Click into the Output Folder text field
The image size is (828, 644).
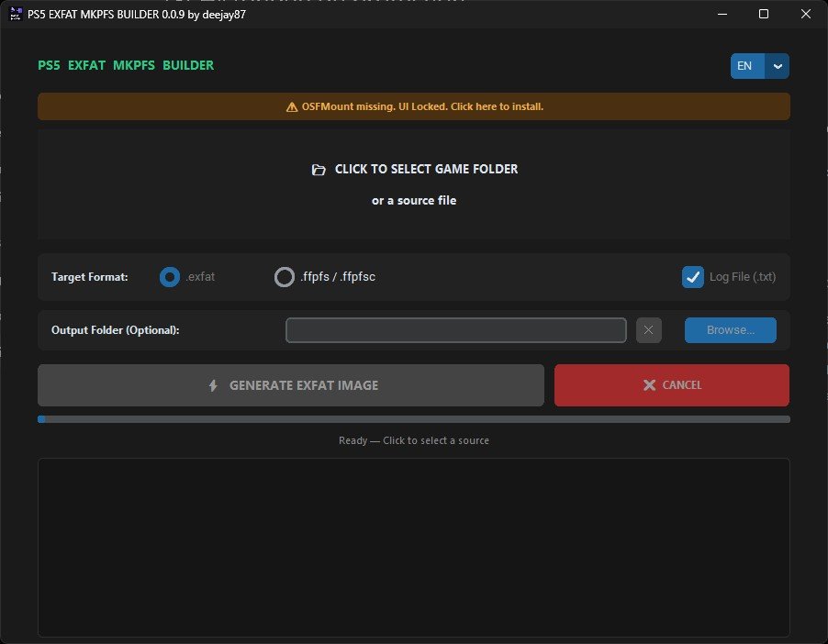coord(455,330)
